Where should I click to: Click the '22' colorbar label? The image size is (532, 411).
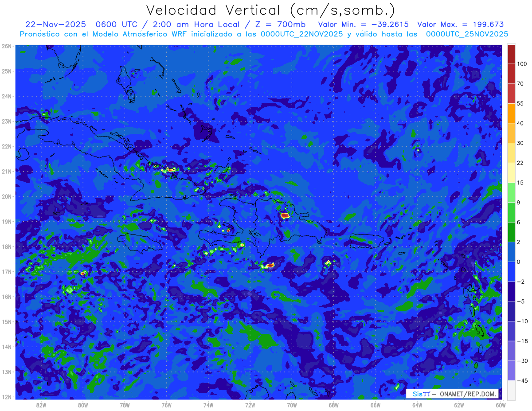[x=520, y=163]
